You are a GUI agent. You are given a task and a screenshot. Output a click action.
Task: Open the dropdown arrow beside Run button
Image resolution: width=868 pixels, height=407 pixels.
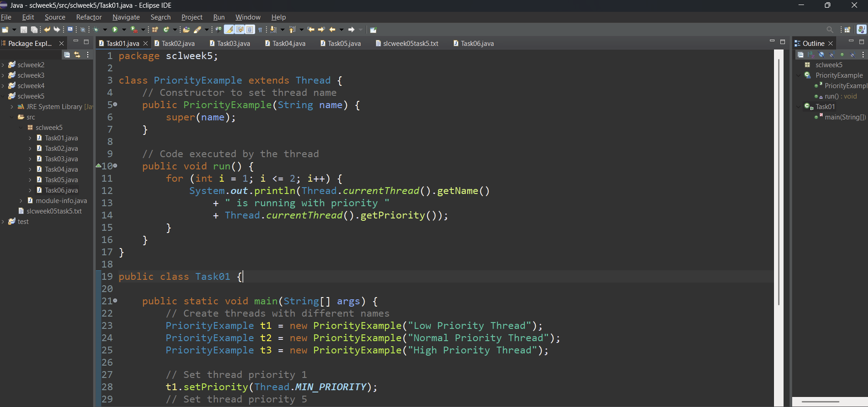pyautogui.click(x=123, y=30)
